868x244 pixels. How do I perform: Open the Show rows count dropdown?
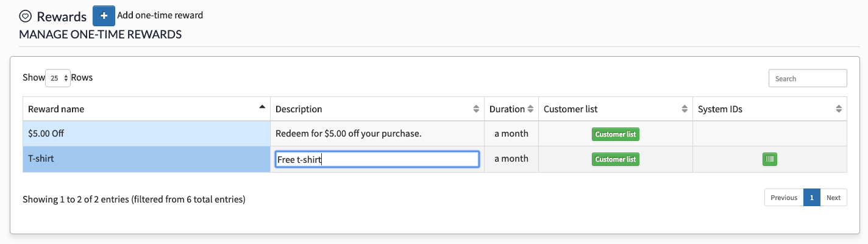58,78
